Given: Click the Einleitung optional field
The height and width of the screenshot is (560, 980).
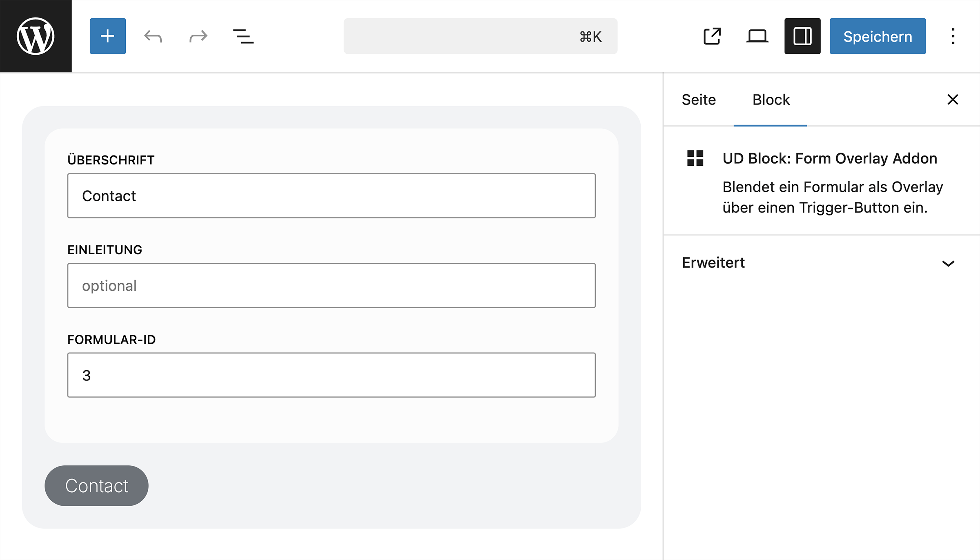Looking at the screenshot, I should point(331,285).
